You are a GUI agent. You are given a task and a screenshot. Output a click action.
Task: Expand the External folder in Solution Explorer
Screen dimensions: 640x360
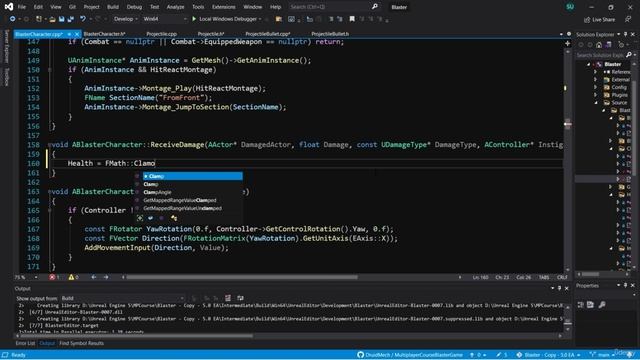tap(596, 80)
